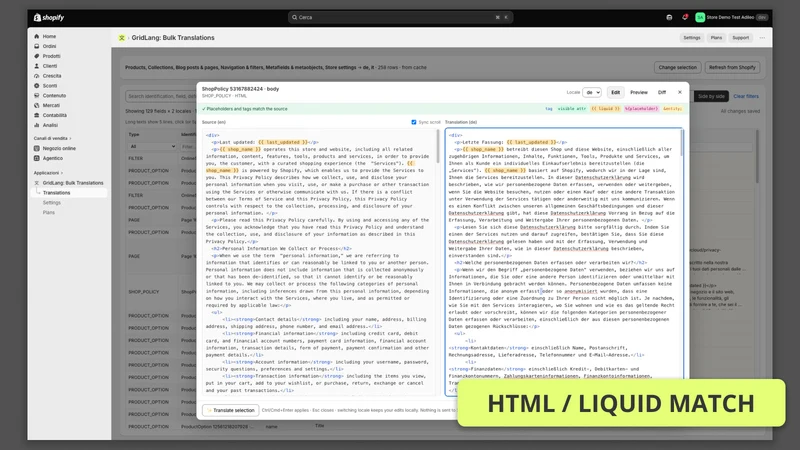
Task: Open Mercati via its globe icon
Action: point(37,106)
